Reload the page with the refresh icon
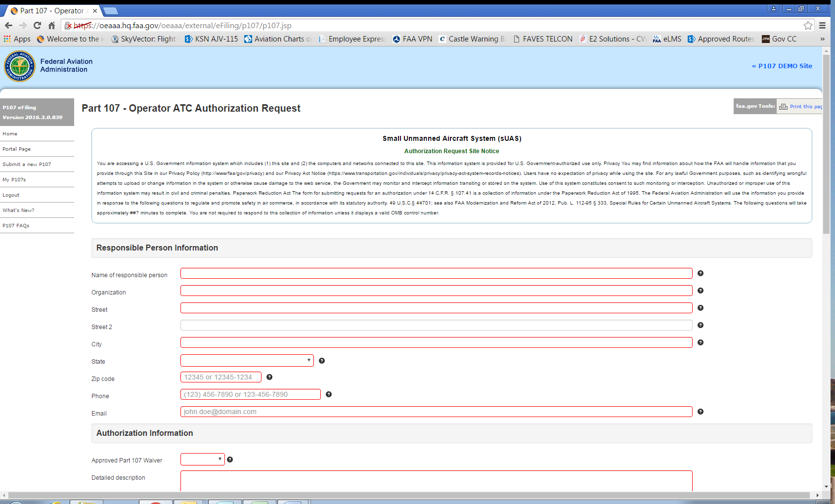 coord(37,25)
